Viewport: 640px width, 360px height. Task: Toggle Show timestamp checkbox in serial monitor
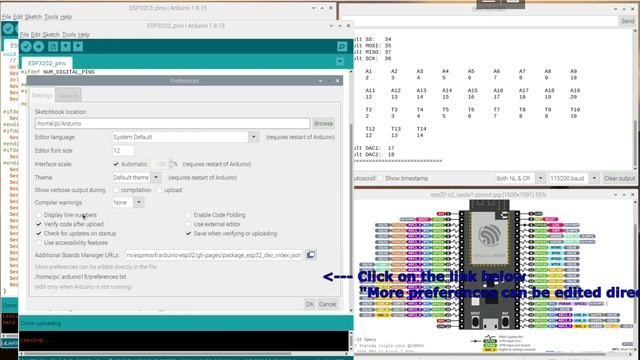point(380,178)
